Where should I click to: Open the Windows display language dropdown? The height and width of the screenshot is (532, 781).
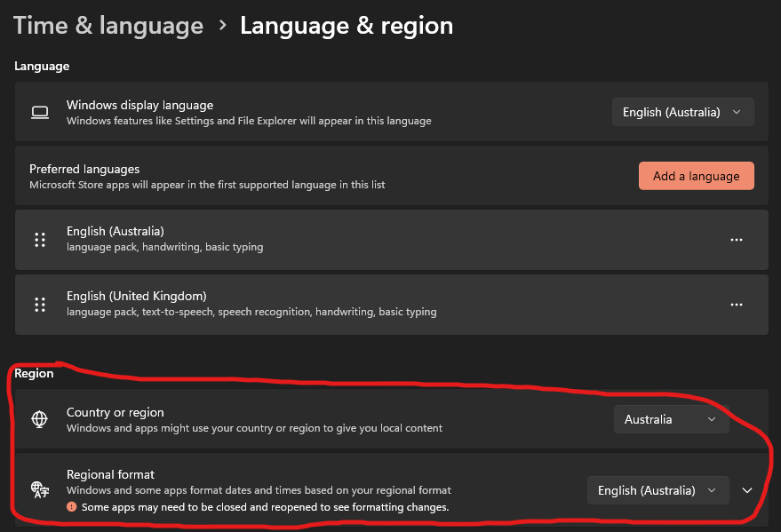coord(682,112)
